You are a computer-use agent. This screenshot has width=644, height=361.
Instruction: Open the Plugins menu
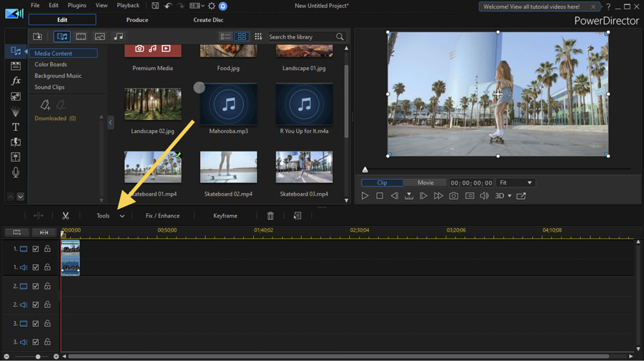click(x=77, y=5)
